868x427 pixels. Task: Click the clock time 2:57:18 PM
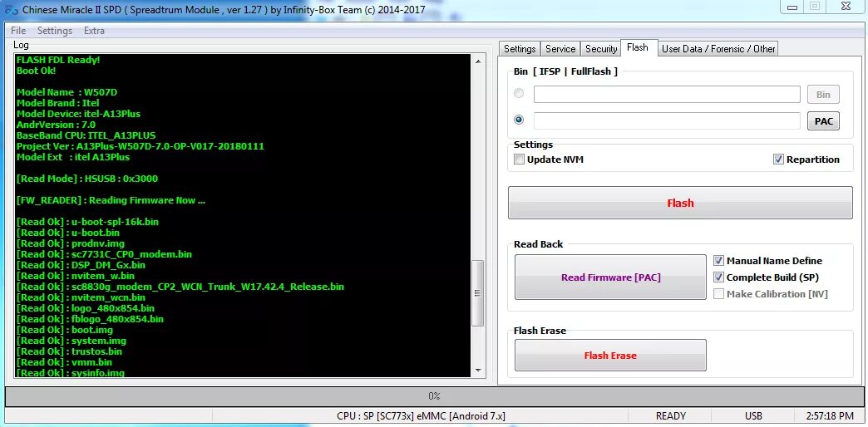(831, 416)
